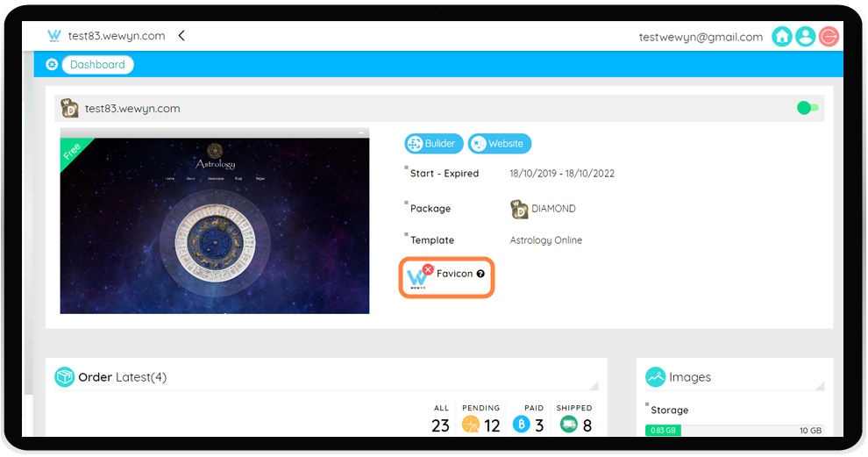Screen dimensions: 868x457
Task: Click the date range 18/10/2019 - 18/10/2022
Action: pos(562,174)
